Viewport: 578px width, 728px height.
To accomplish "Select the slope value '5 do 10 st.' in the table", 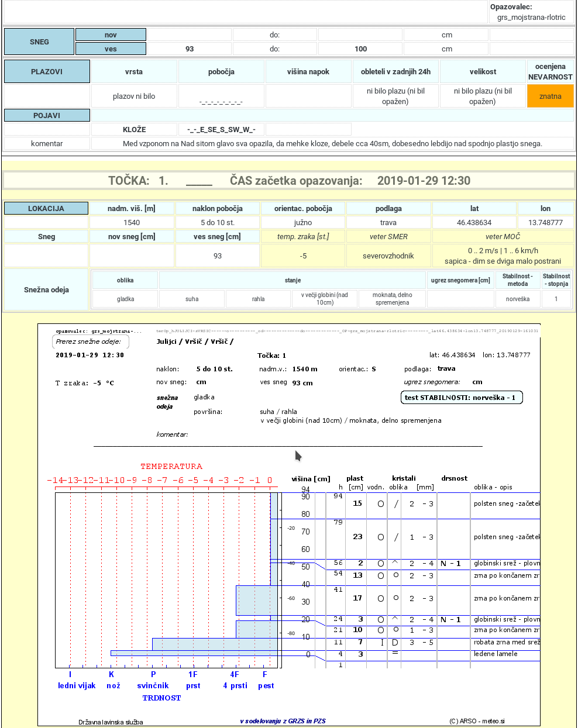I will coord(218,222).
